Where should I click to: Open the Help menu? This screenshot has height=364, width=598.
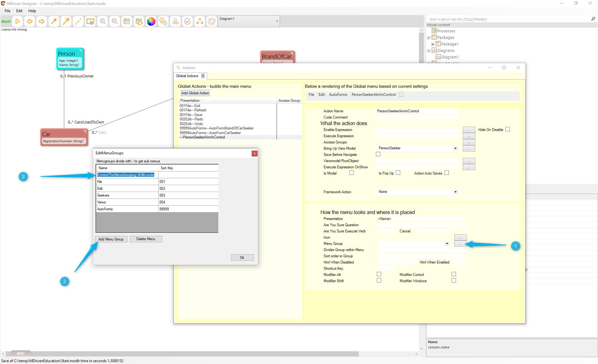tap(32, 11)
